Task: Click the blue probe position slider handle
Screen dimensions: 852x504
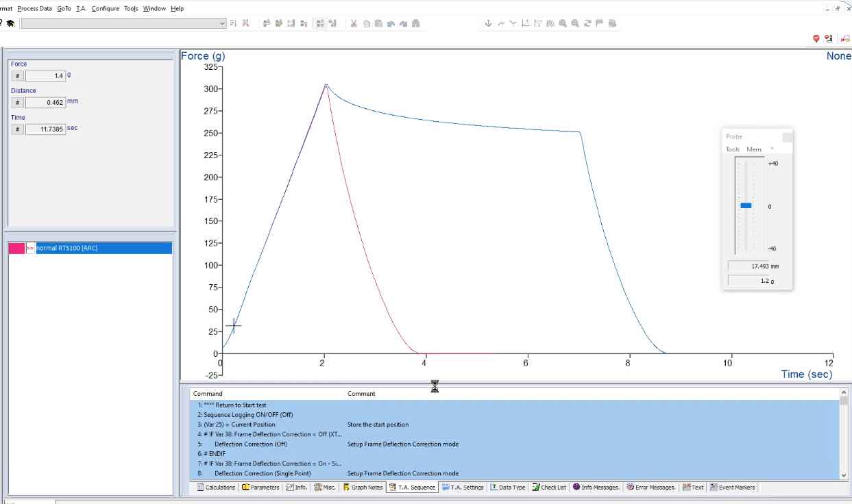Action: coord(747,205)
